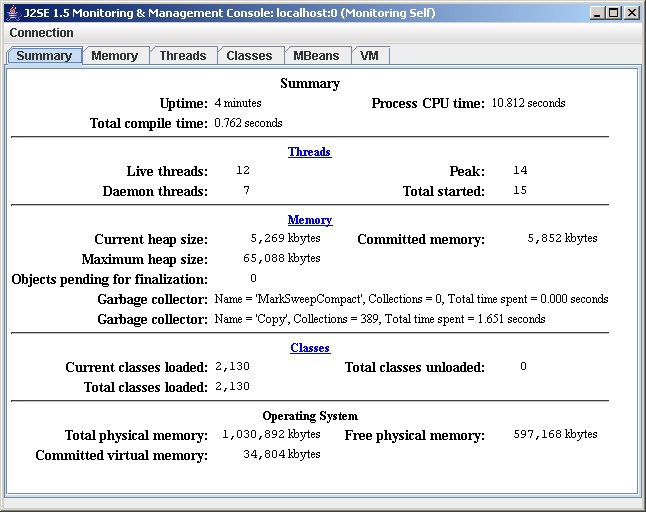Click the Process CPU time value
This screenshot has width=646, height=512.
528,103
